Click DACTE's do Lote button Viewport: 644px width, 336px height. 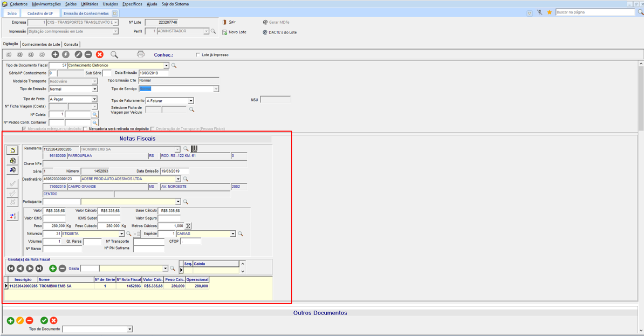(279, 32)
